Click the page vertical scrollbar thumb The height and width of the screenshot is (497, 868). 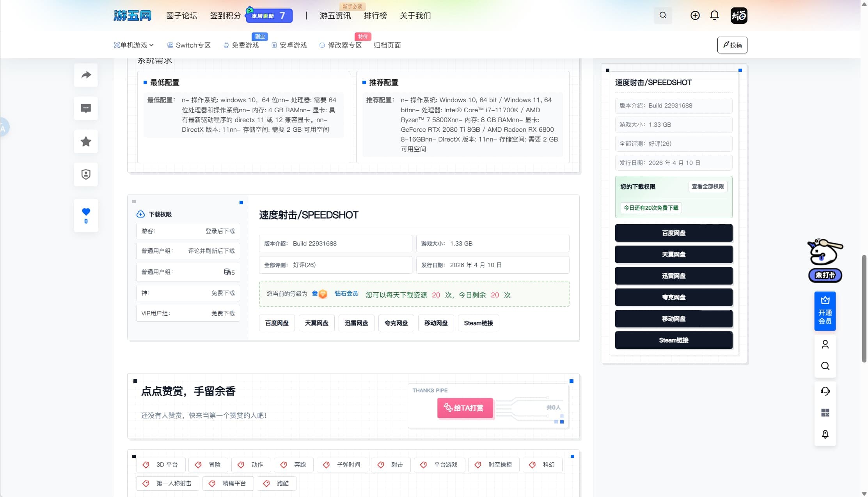(864, 308)
